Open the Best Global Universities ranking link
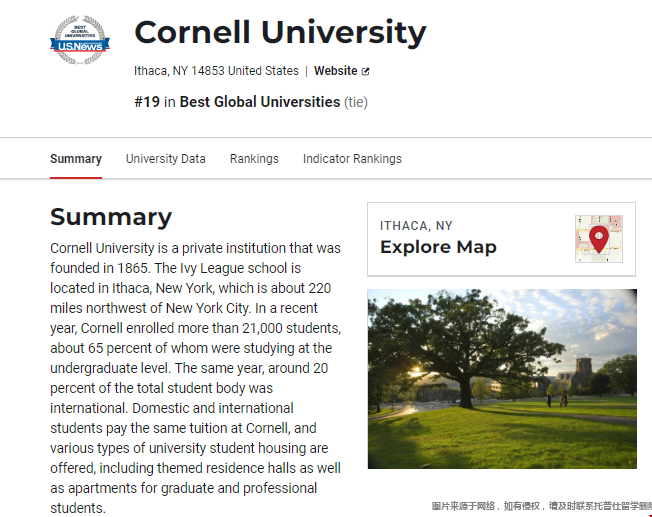The height and width of the screenshot is (517, 652). (x=260, y=102)
